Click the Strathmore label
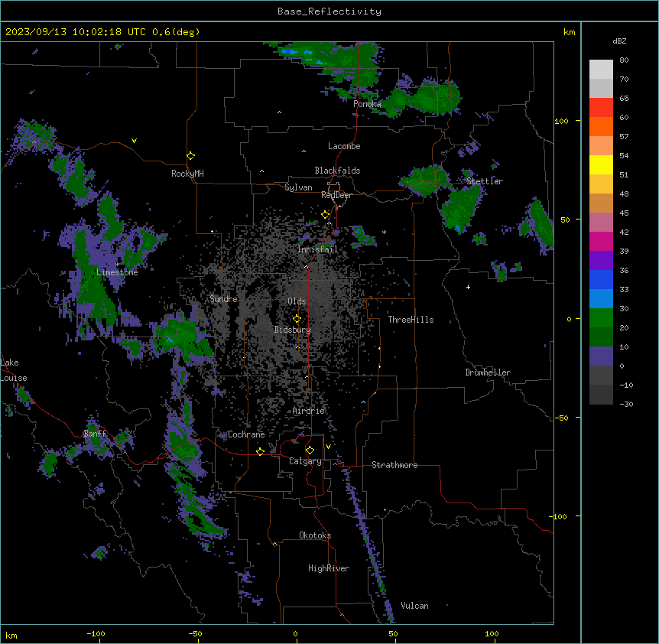This screenshot has height=644, width=659. tap(394, 465)
